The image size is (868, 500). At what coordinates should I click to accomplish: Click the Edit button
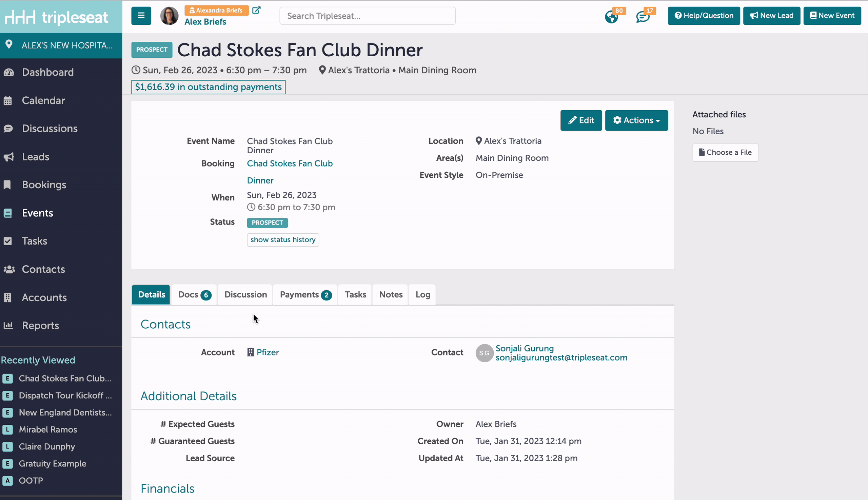581,120
